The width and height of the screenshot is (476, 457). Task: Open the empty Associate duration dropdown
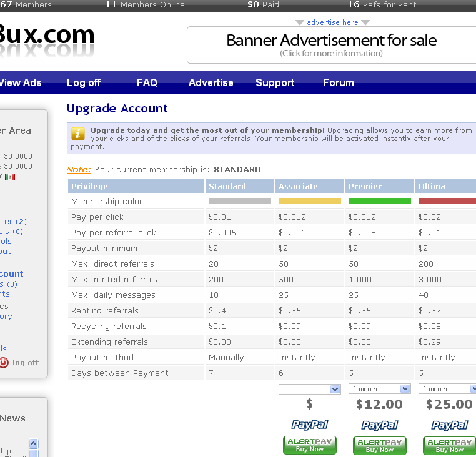click(x=310, y=390)
